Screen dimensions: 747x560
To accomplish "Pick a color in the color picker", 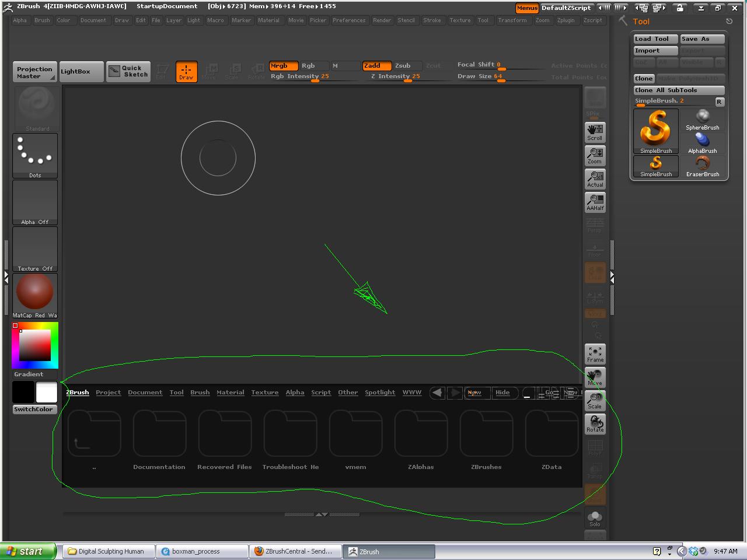I will pyautogui.click(x=35, y=345).
